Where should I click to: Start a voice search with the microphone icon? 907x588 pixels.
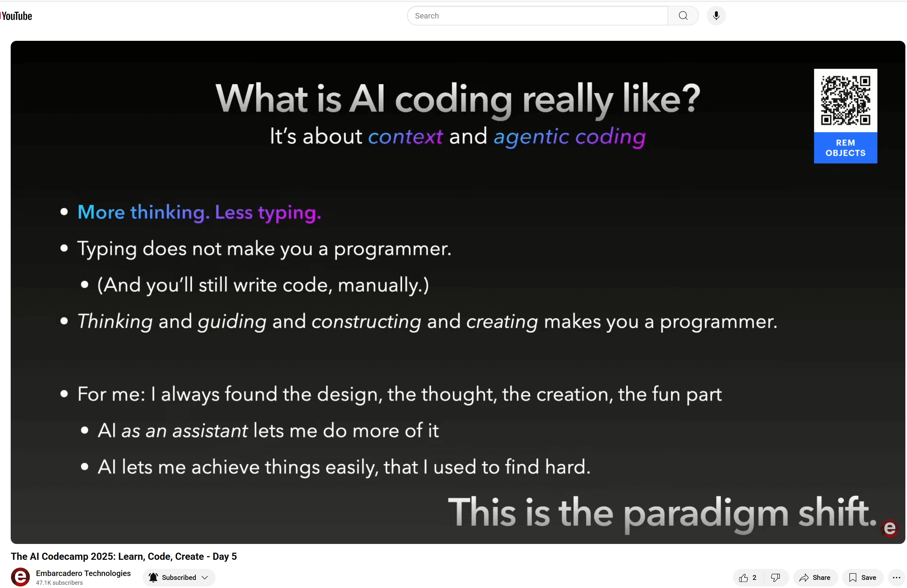pyautogui.click(x=716, y=16)
